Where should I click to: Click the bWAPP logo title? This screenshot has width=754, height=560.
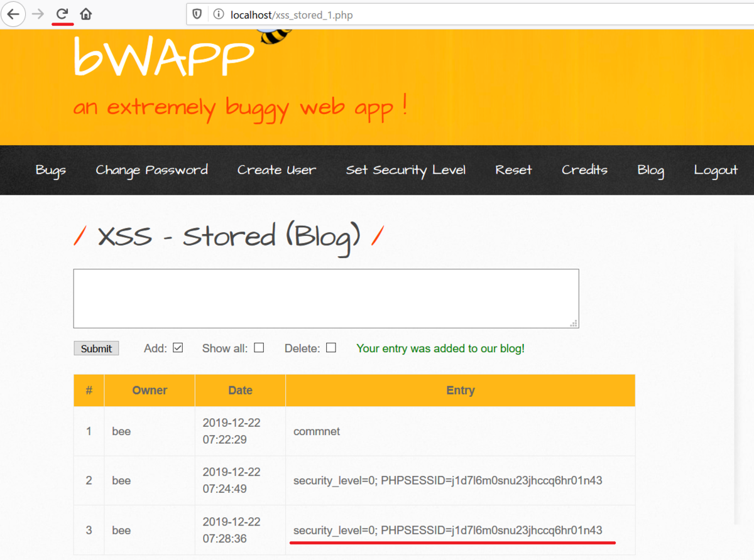point(163,57)
